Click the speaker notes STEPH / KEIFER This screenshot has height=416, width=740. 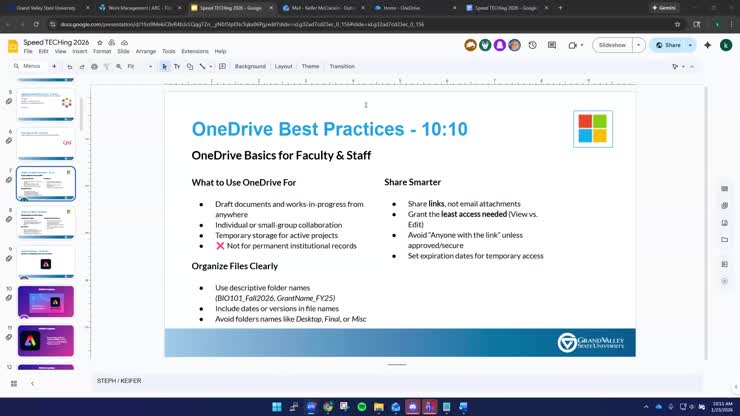pyautogui.click(x=119, y=381)
